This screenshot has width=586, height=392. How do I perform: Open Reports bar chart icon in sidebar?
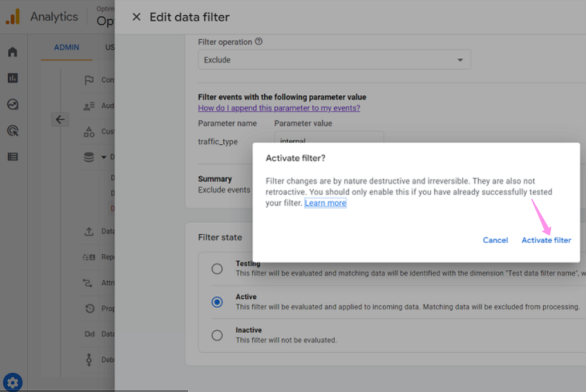(12, 78)
